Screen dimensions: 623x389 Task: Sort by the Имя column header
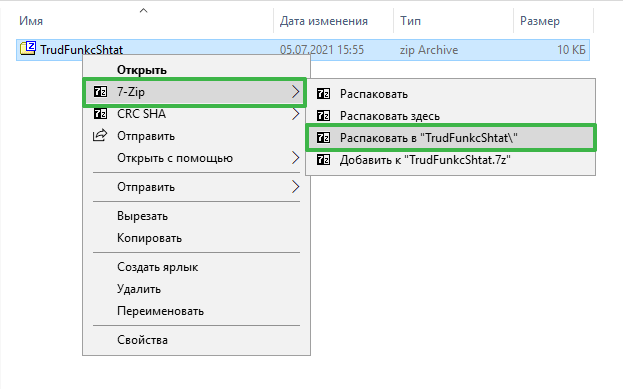point(31,21)
